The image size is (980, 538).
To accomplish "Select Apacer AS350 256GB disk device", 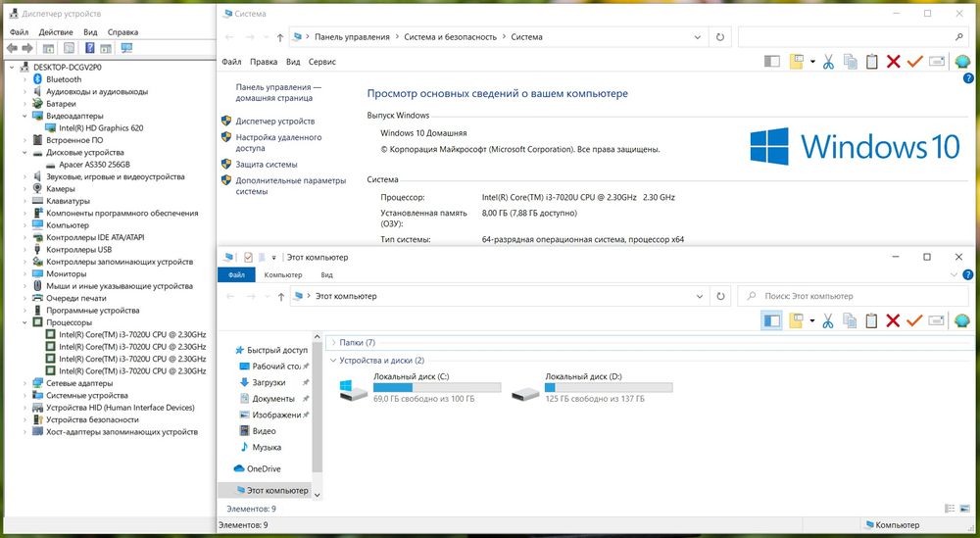I will tap(94, 165).
